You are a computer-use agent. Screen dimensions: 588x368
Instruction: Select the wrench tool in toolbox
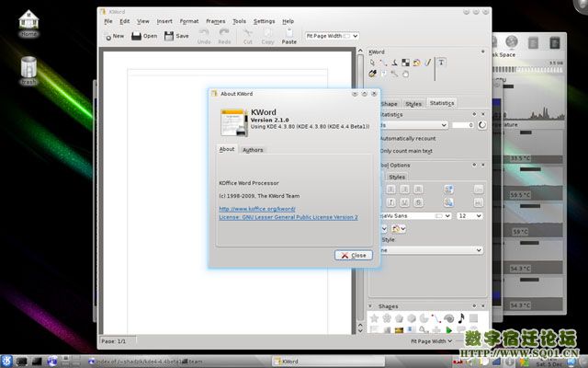[x=394, y=74]
